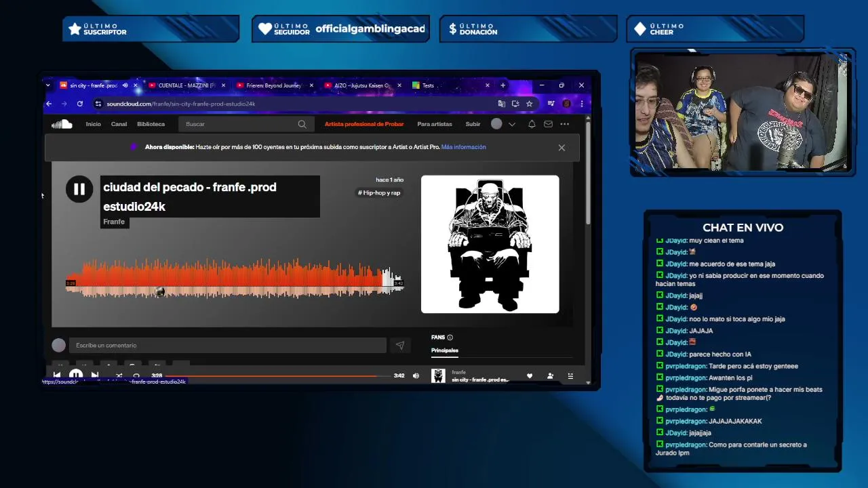Open the tab search dropdown arrow
The width and height of the screenshot is (868, 488).
[x=47, y=85]
